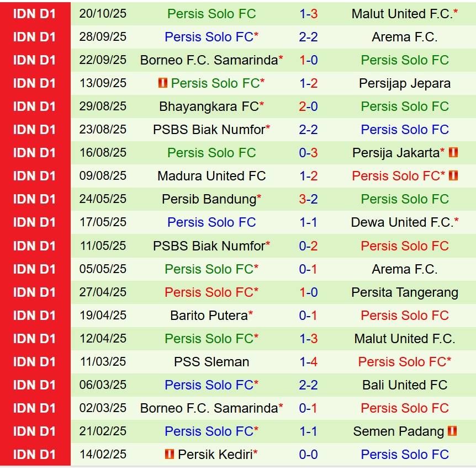Click Barito Putera team link
The height and width of the screenshot is (470, 476).
[209, 316]
